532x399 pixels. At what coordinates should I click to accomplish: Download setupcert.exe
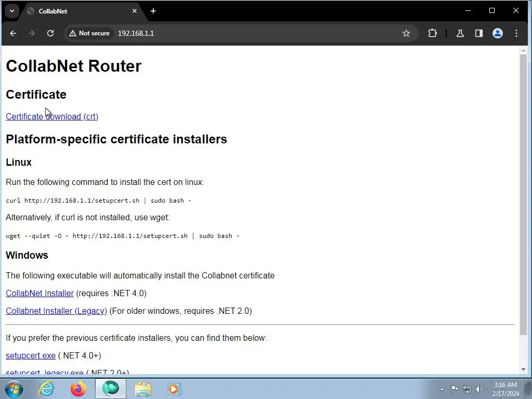click(x=31, y=355)
